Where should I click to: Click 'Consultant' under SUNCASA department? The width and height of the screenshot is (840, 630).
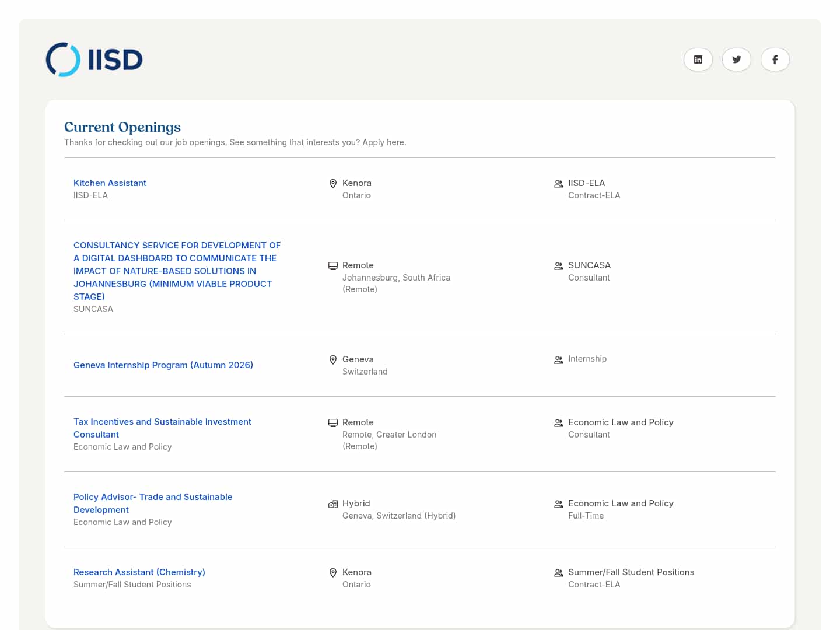pyautogui.click(x=589, y=278)
